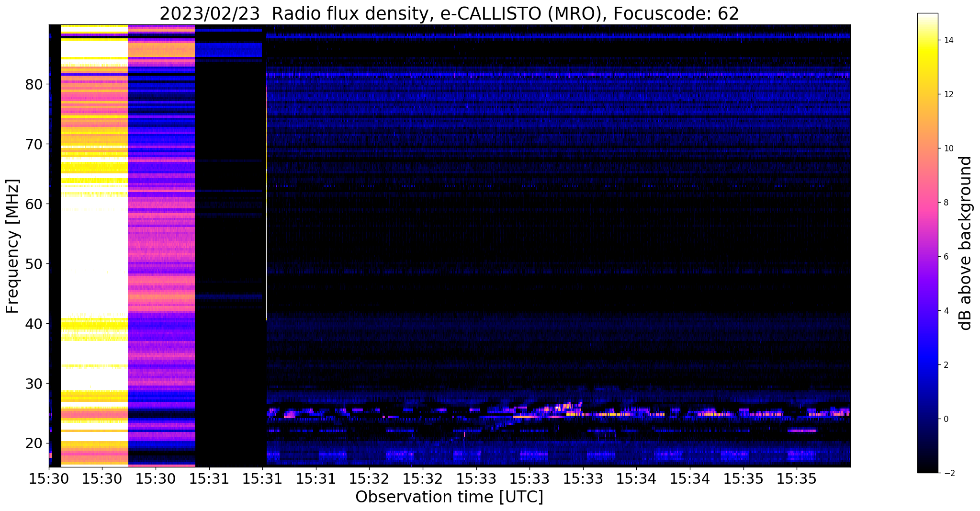Click the colorbar tick labeled 2
The image size is (980, 511).
click(x=946, y=365)
